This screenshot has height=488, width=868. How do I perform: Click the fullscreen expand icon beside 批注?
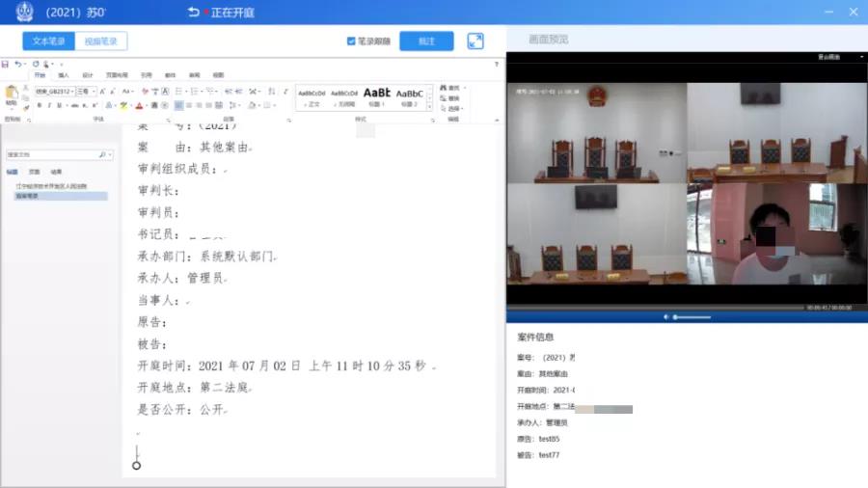click(475, 41)
